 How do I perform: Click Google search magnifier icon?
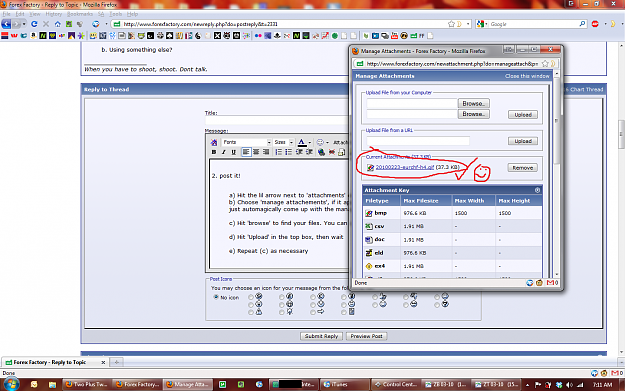pos(582,24)
